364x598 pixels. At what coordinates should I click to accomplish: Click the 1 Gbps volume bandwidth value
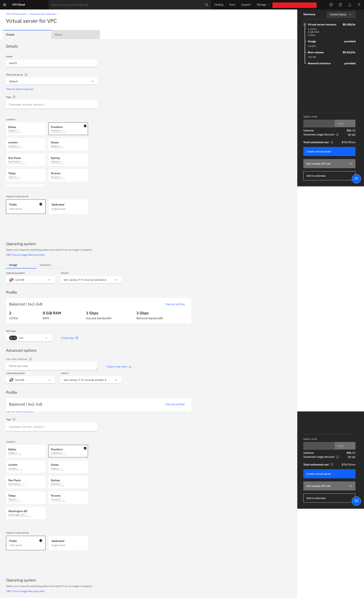pos(92,313)
